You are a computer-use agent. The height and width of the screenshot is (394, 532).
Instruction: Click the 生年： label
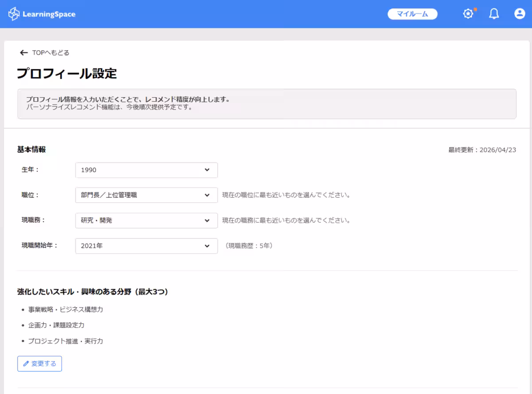point(31,169)
